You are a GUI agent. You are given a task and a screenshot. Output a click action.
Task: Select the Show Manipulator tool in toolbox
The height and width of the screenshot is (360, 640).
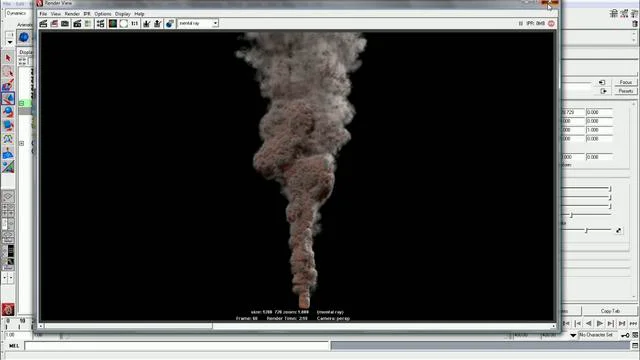[x=8, y=167]
